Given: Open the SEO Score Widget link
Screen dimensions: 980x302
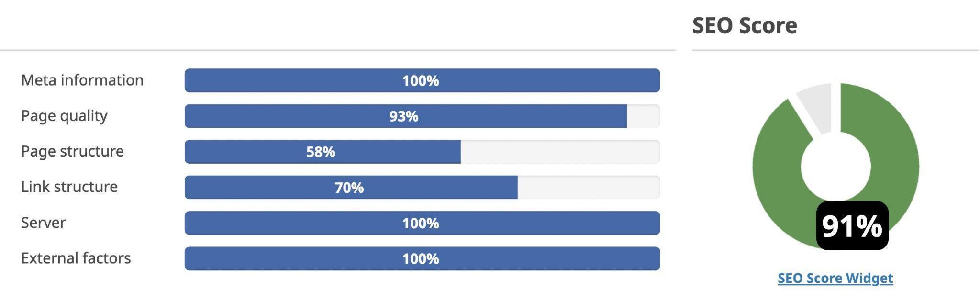Looking at the screenshot, I should tap(835, 278).
